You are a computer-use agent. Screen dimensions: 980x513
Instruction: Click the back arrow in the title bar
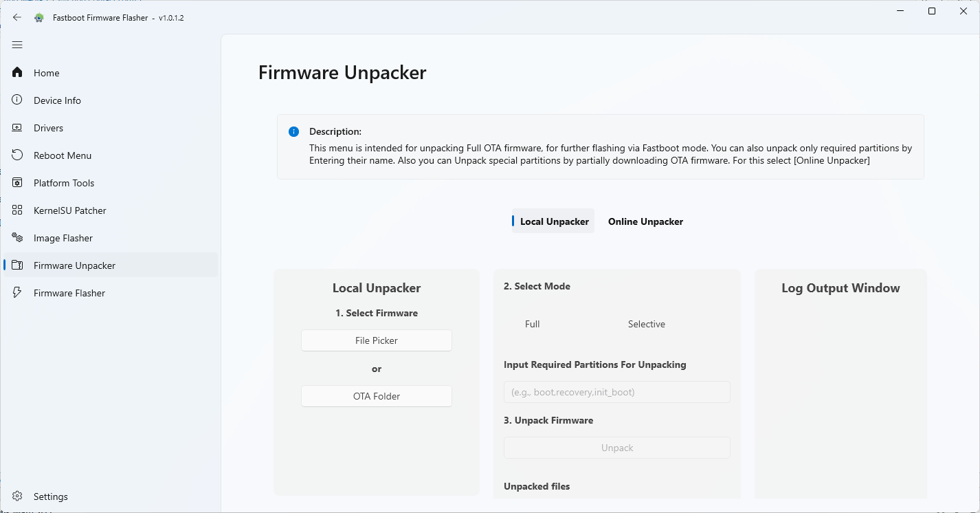point(16,17)
